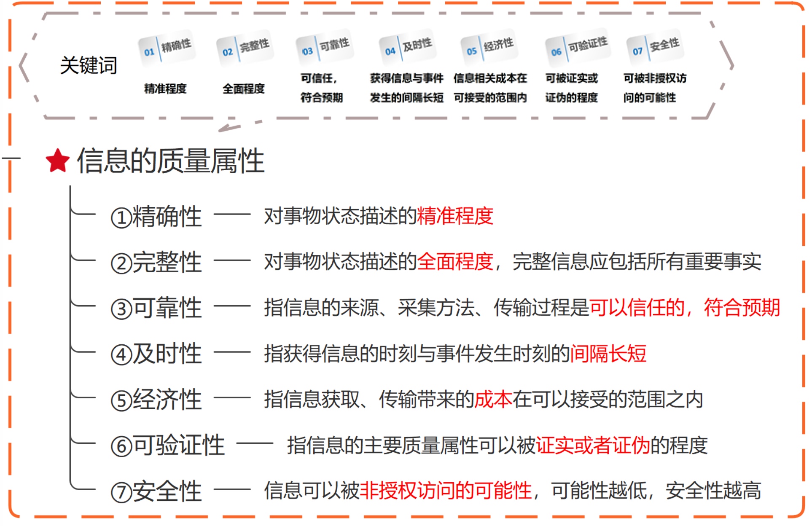
Task: Click the 信息的质量属性 heading
Action: (x=170, y=161)
